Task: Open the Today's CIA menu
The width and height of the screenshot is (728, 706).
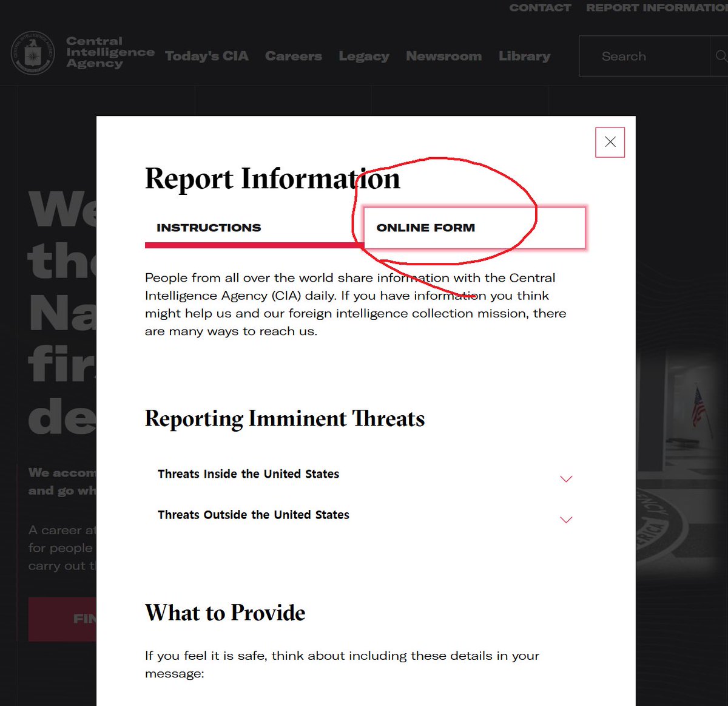Action: 206,56
